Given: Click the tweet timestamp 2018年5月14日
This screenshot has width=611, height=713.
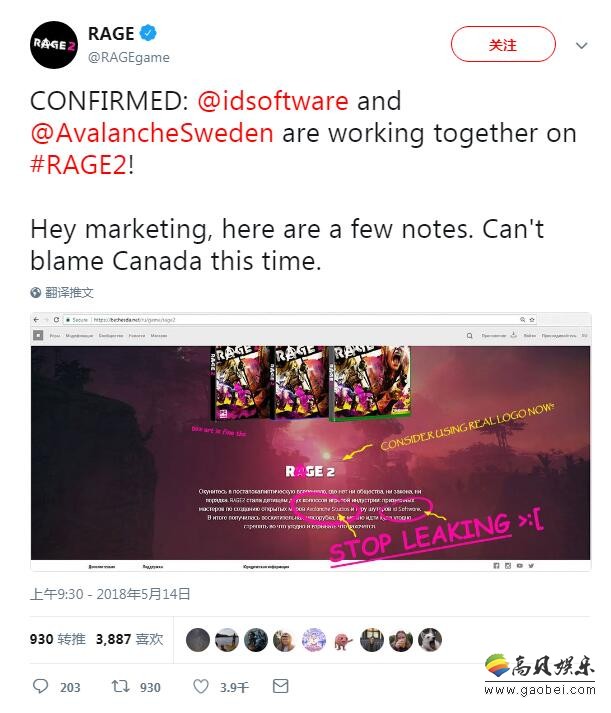Looking at the screenshot, I should pos(143,594).
